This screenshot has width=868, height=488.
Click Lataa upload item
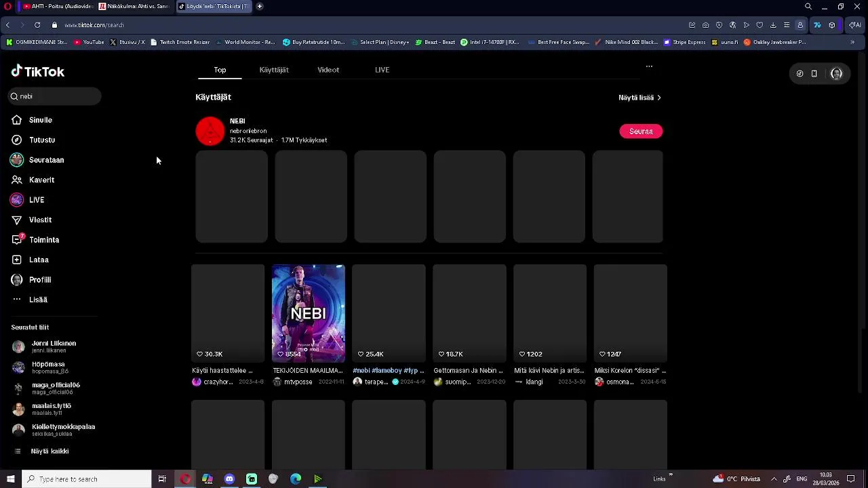pyautogui.click(x=30, y=260)
